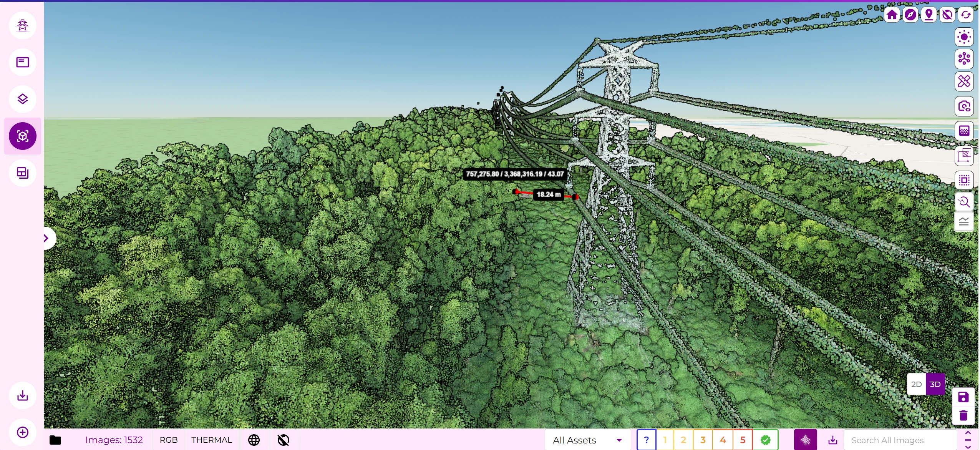
Task: Open the All Assets dropdown
Action: [587, 440]
